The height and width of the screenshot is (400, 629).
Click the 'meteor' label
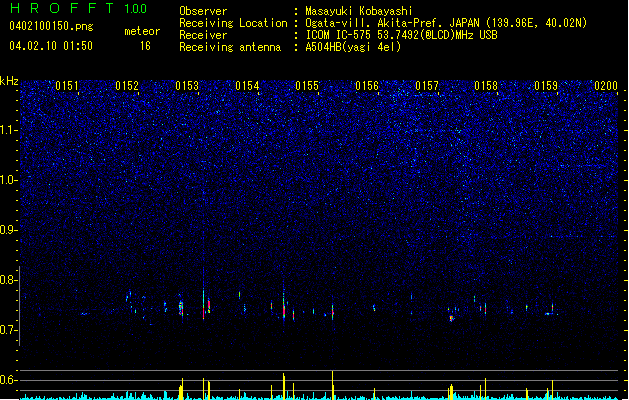142,31
